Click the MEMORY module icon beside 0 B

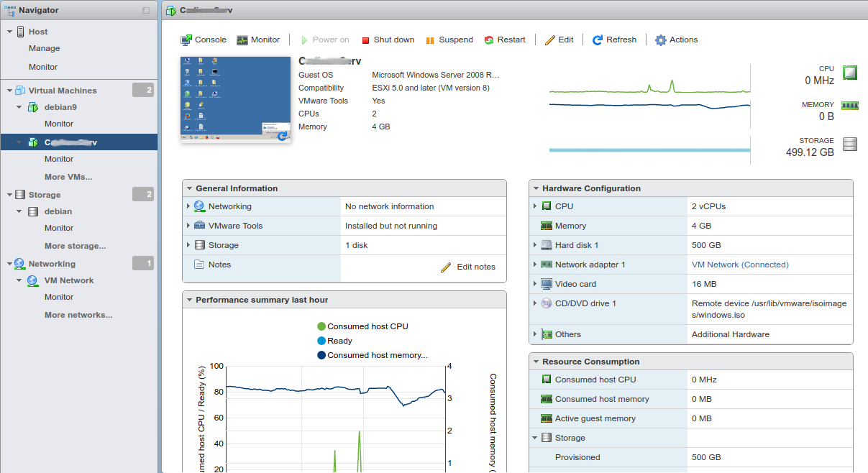point(850,106)
